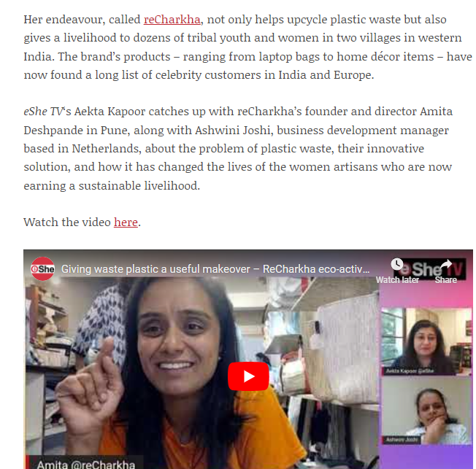The width and height of the screenshot is (476, 469).
Task: Follow the 'here' video link
Action: 126,222
